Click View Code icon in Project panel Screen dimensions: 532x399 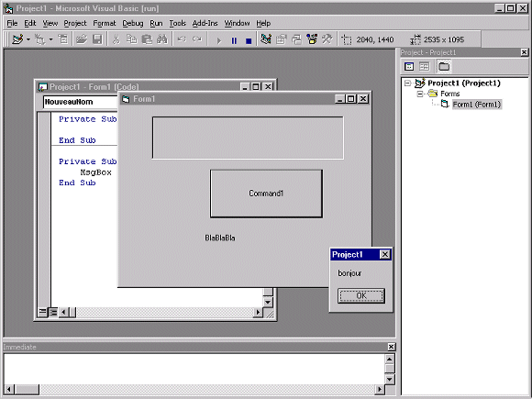click(x=409, y=66)
